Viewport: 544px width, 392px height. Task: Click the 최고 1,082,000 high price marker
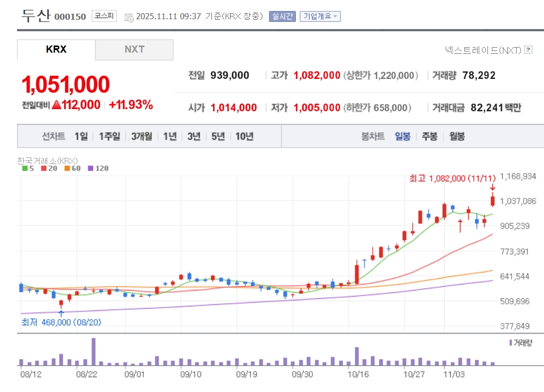[452, 178]
